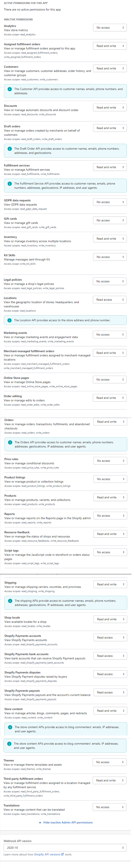Image resolution: width=134 pixels, height=868 pixels.
Task: Open Online Store pages access dropdown
Action: click(x=110, y=380)
